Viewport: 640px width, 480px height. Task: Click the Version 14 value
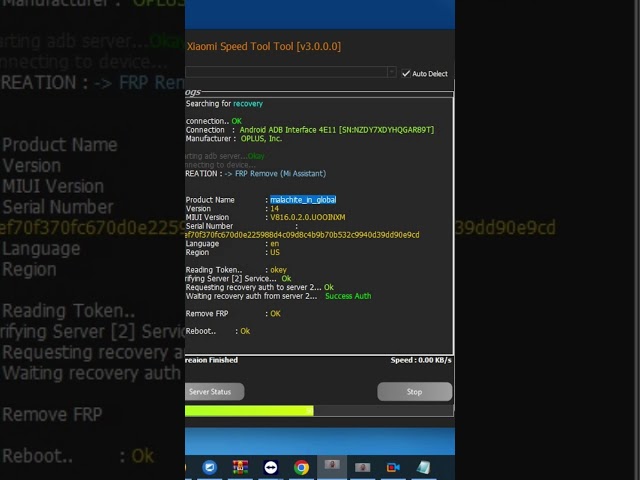point(274,209)
